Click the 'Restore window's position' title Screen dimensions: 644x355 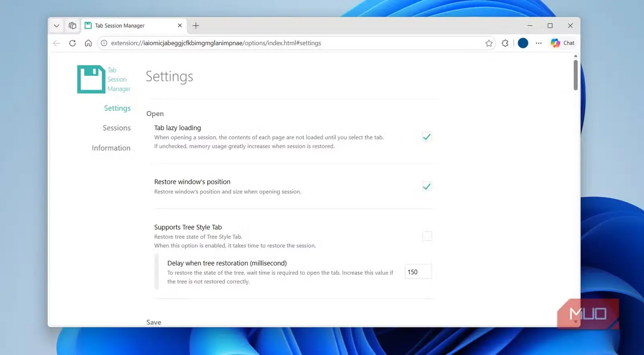pos(192,182)
